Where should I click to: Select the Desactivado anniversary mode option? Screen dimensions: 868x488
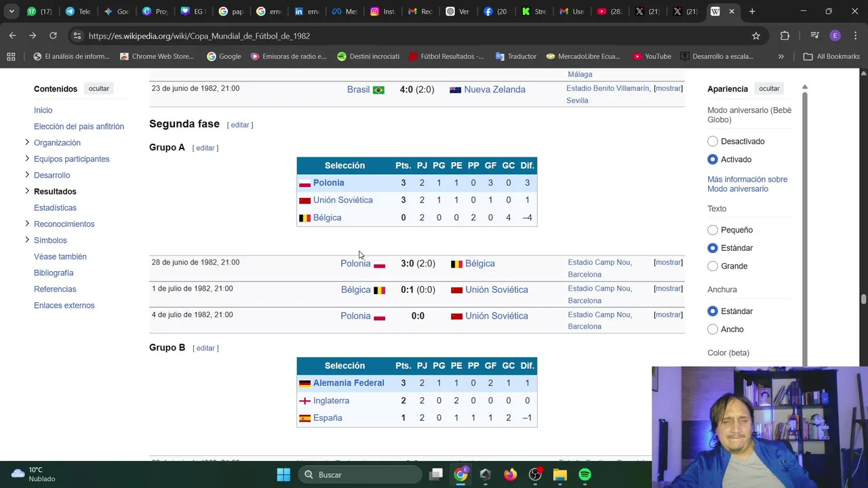713,141
